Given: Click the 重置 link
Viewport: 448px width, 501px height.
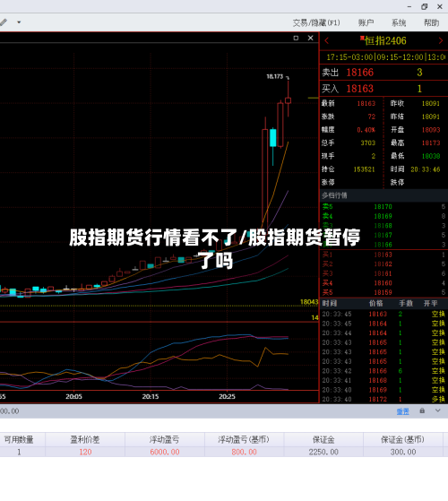Looking at the screenshot, I should click(402, 411).
